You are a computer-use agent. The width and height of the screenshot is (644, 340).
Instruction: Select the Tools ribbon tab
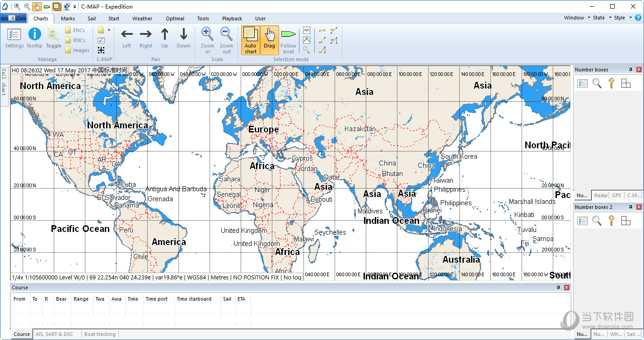click(x=203, y=19)
